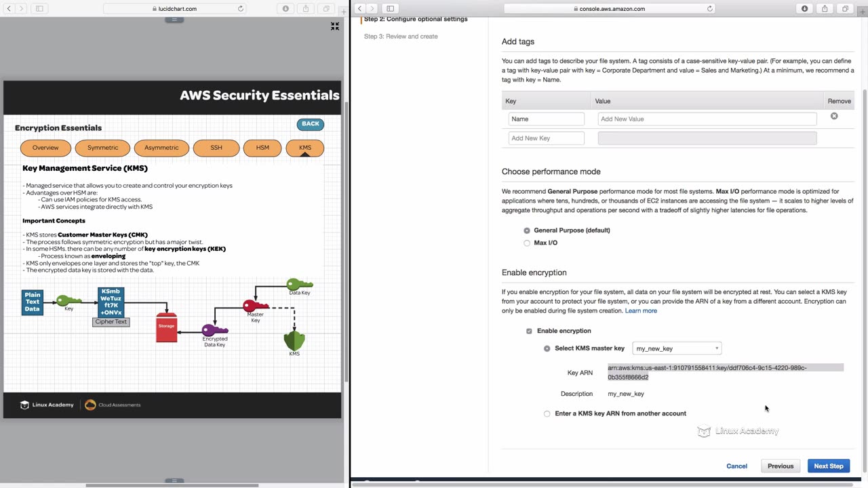Click the console.aws.amazon.com address bar

tap(610, 9)
